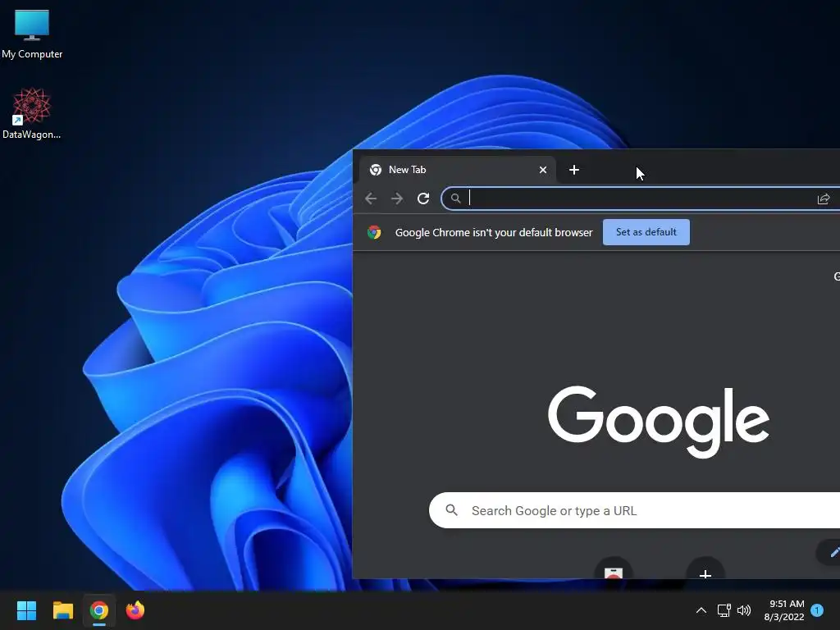Open clock showing 9:51 AM
This screenshot has height=630, width=840.
783,610
